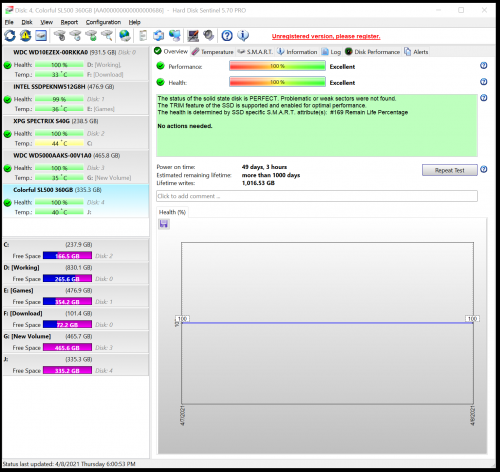Screen dimensions: 500x472
Task: Click the green disk status description box
Action: coord(317,125)
